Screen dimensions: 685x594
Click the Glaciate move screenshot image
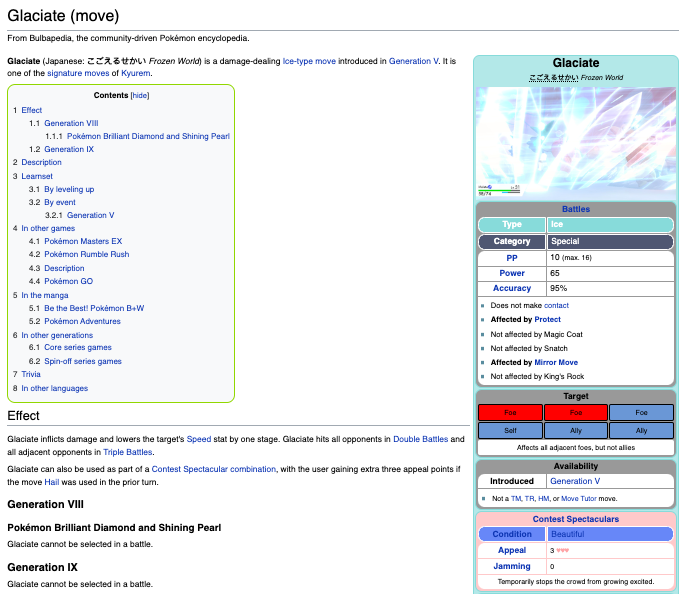point(574,141)
